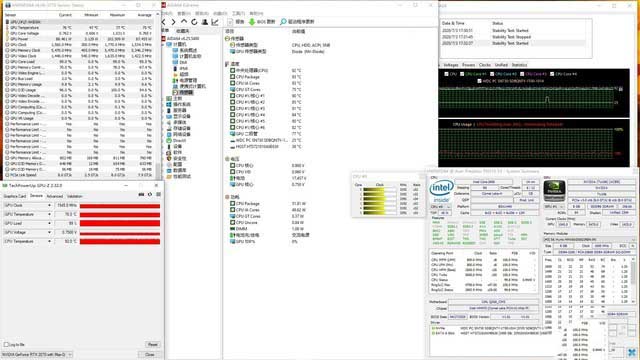Click the red GPU Load sensor bar
The height and width of the screenshot is (360, 640).
point(120,223)
